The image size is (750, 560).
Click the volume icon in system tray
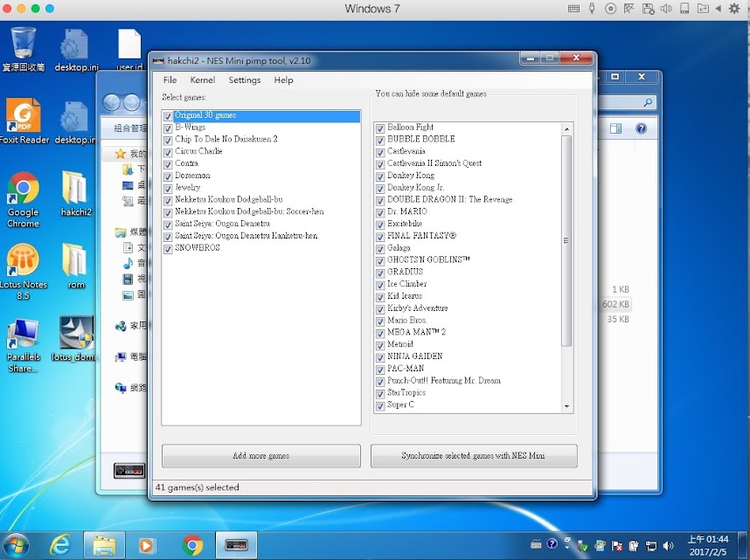pos(668,546)
